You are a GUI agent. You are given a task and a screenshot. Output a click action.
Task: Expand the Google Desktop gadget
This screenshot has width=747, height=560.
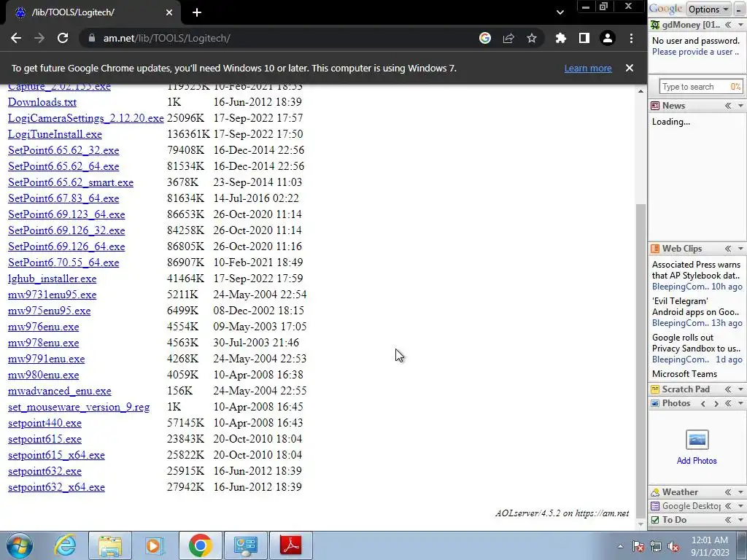728,506
